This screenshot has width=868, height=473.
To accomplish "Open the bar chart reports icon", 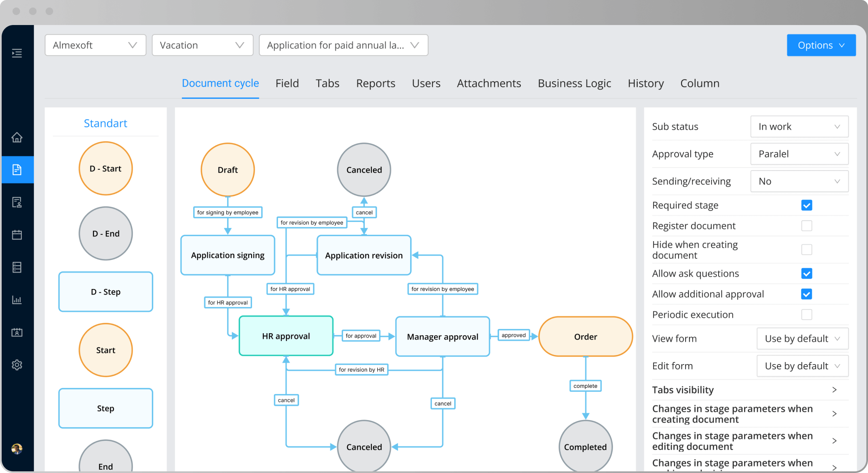I will (17, 300).
